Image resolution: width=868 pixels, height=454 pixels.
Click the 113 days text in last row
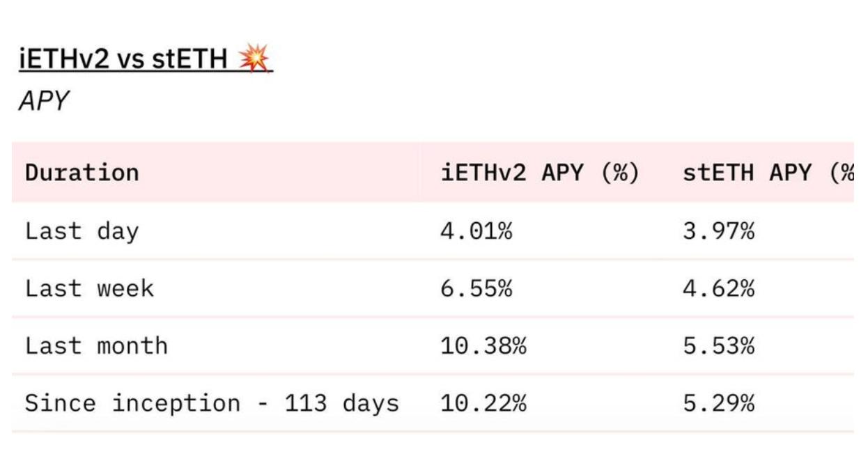(x=341, y=403)
